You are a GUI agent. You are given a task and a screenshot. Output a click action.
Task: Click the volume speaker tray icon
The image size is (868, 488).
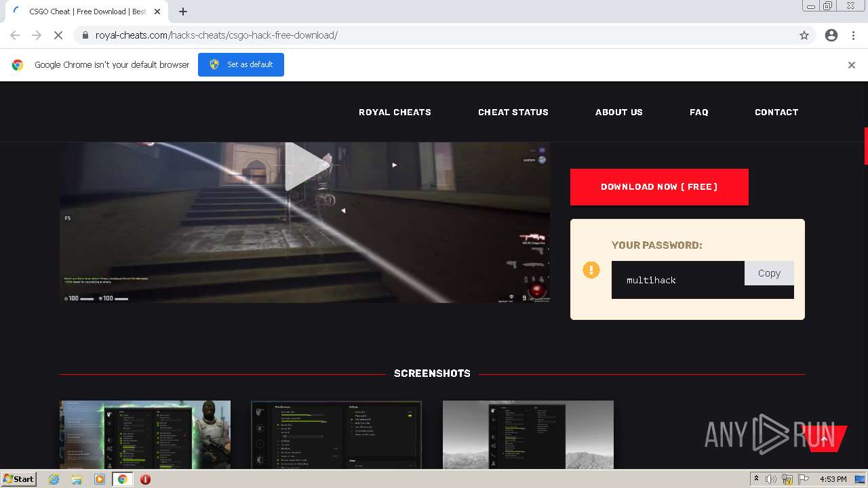click(x=771, y=479)
